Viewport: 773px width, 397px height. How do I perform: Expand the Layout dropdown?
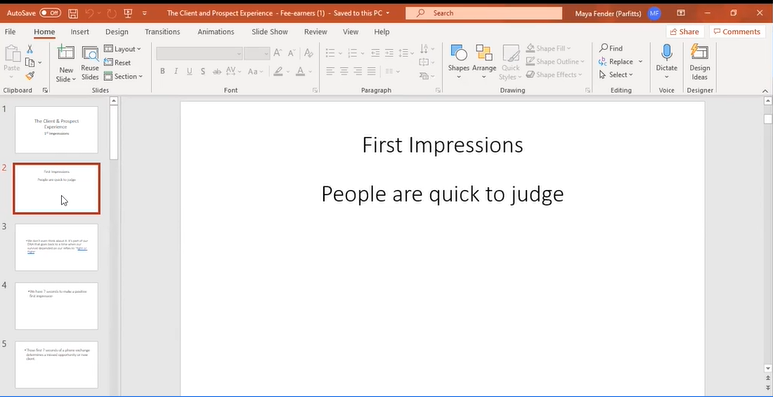tap(122, 49)
